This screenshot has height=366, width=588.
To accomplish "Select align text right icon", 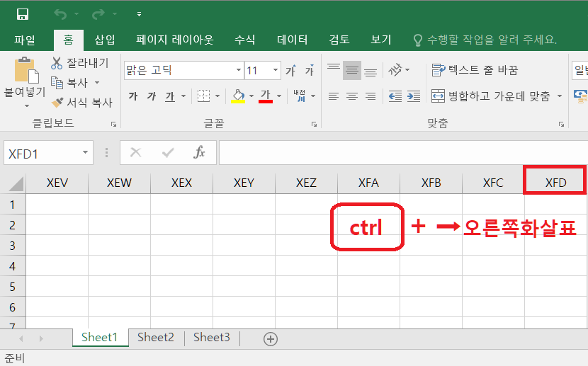I will (371, 96).
